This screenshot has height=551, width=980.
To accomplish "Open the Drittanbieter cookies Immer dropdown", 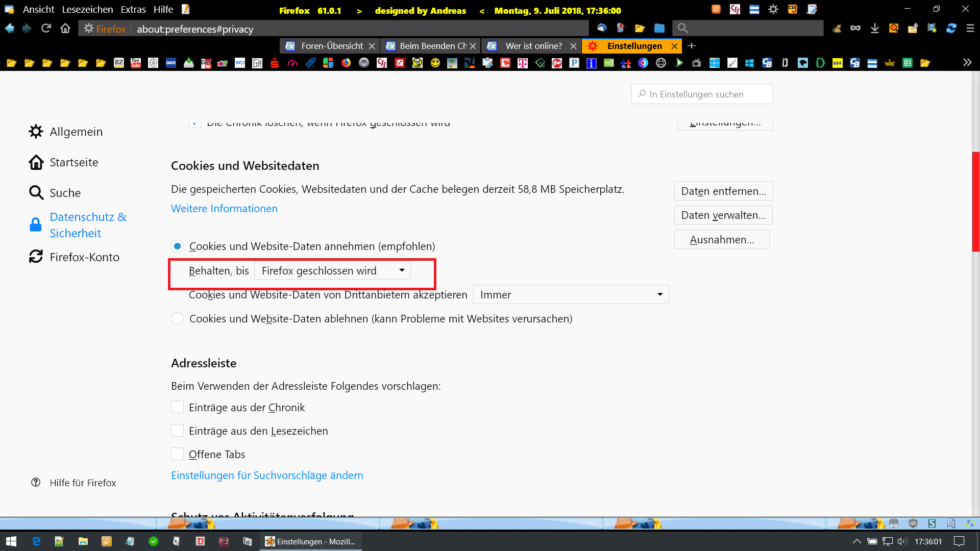I will coord(570,295).
